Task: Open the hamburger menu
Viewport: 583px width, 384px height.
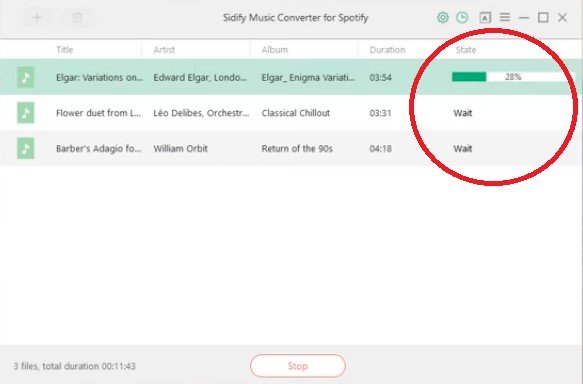Action: [x=505, y=17]
